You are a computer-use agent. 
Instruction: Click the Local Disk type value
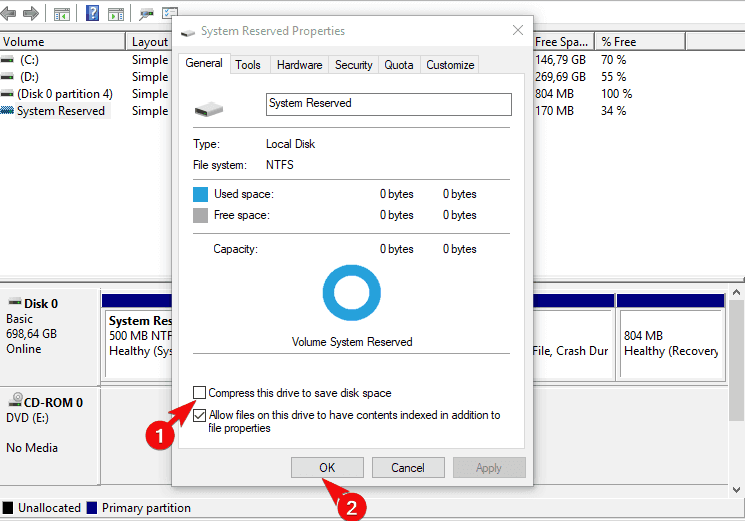[x=290, y=144]
